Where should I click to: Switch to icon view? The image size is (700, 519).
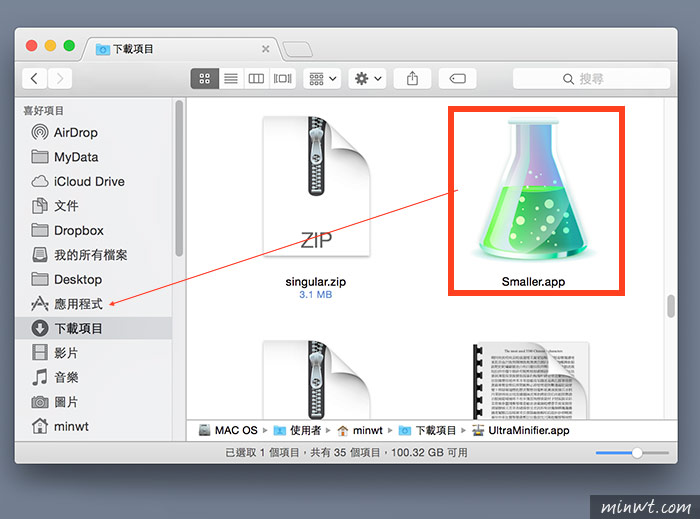point(205,79)
